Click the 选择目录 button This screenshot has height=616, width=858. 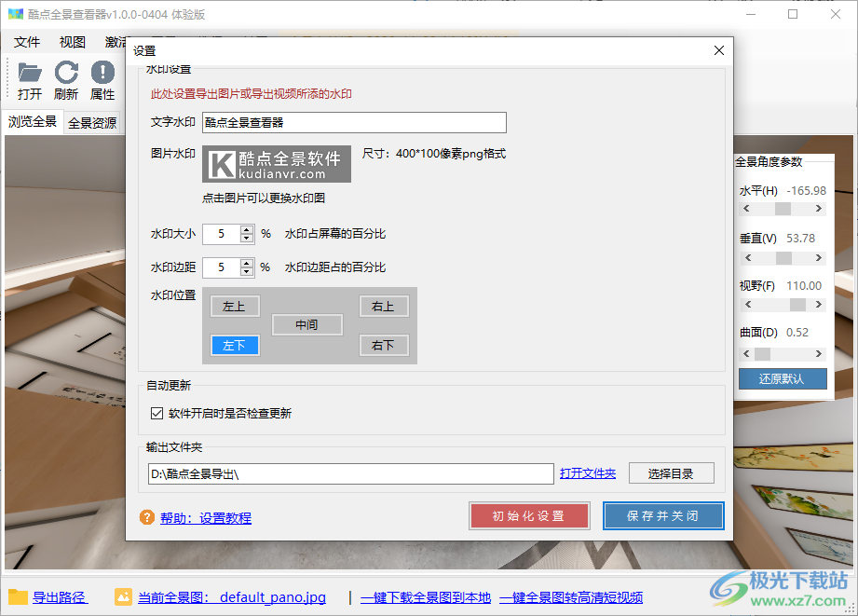[x=672, y=473]
